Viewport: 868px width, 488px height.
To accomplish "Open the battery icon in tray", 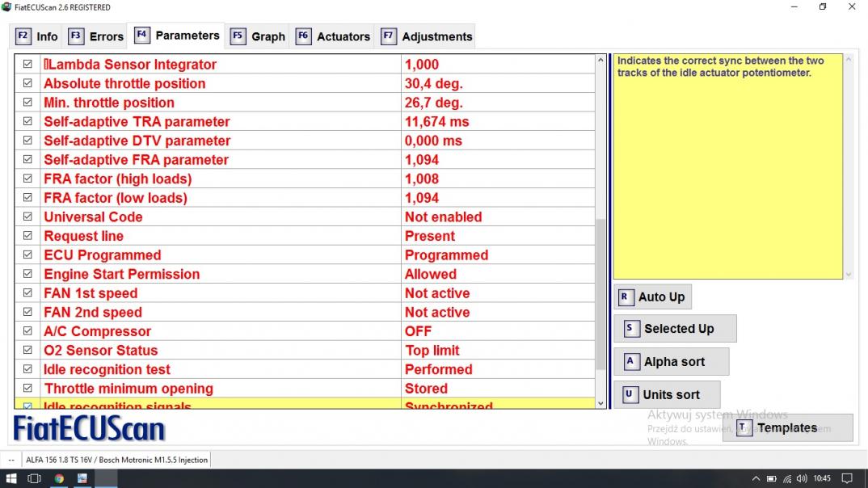I will coord(771,478).
